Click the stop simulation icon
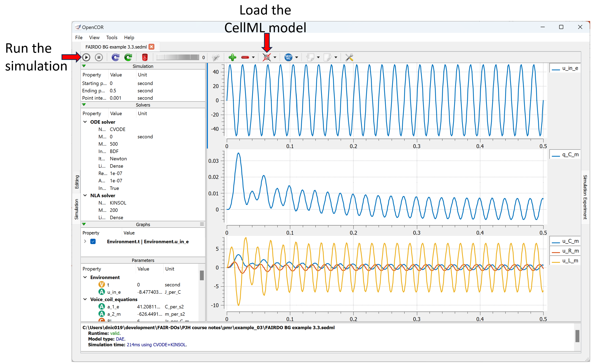The height and width of the screenshot is (364, 592). click(99, 57)
